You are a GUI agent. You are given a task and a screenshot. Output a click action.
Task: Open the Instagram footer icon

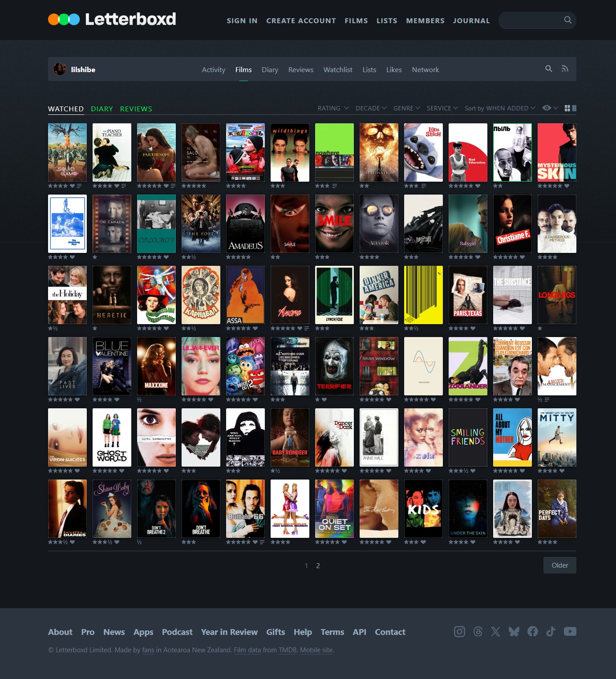[x=459, y=631]
